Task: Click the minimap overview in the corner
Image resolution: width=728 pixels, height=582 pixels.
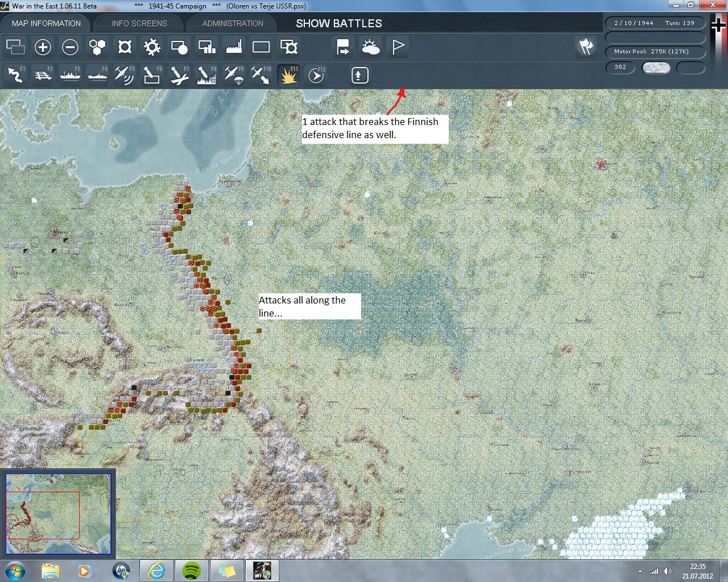Action: click(58, 513)
